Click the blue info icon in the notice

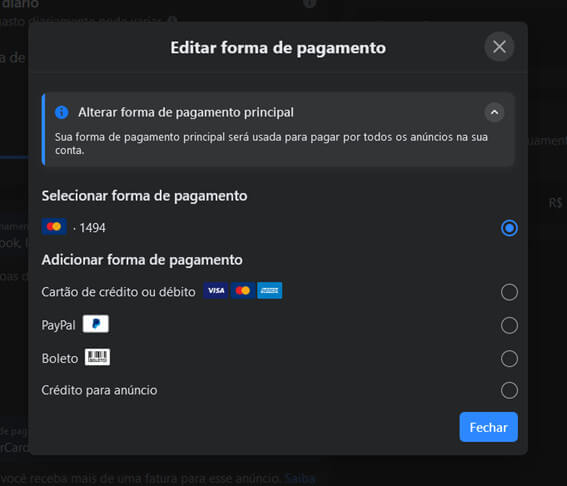pos(61,112)
